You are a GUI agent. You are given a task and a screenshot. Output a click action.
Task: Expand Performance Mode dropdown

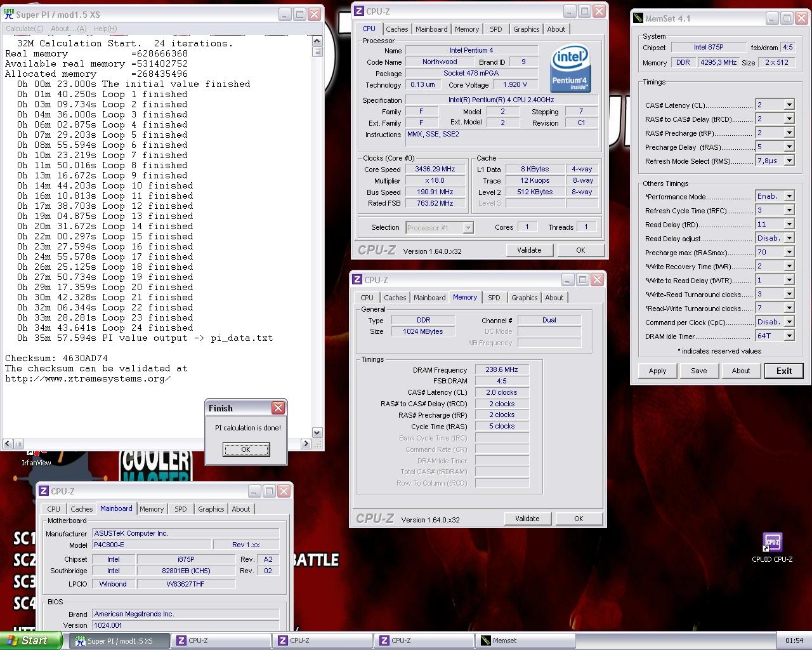789,196
